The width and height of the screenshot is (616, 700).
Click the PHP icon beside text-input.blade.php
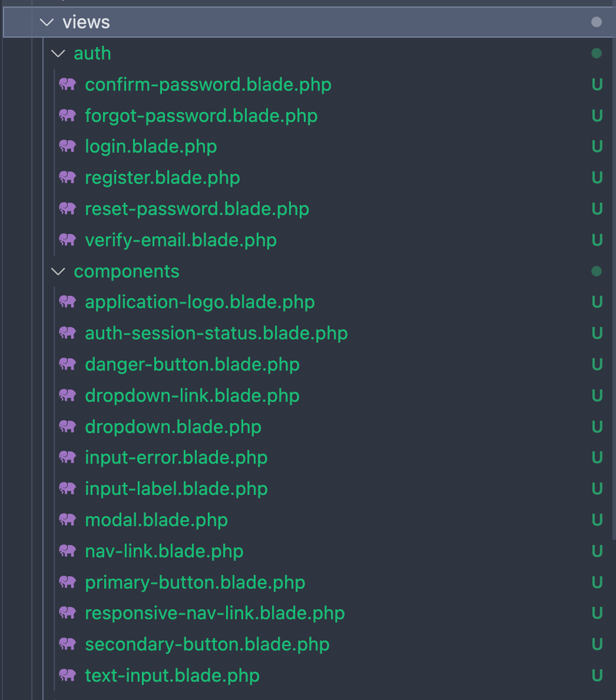(x=68, y=675)
